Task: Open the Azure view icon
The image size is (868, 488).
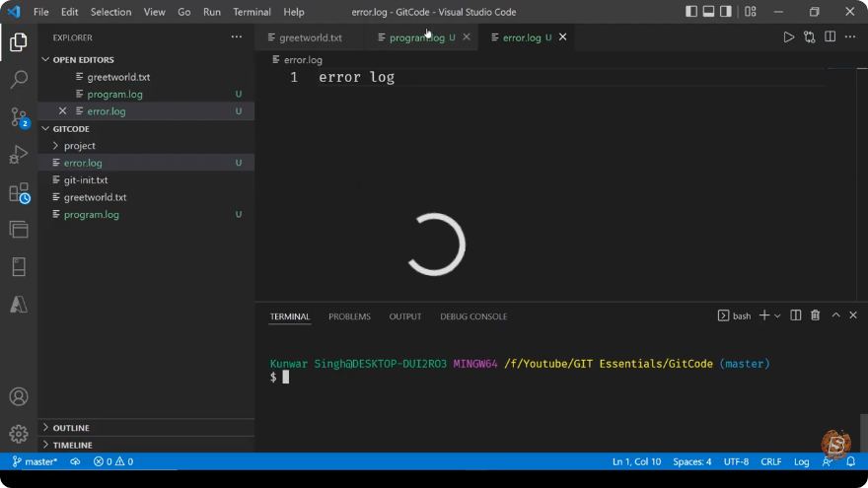Action: pos(19,304)
